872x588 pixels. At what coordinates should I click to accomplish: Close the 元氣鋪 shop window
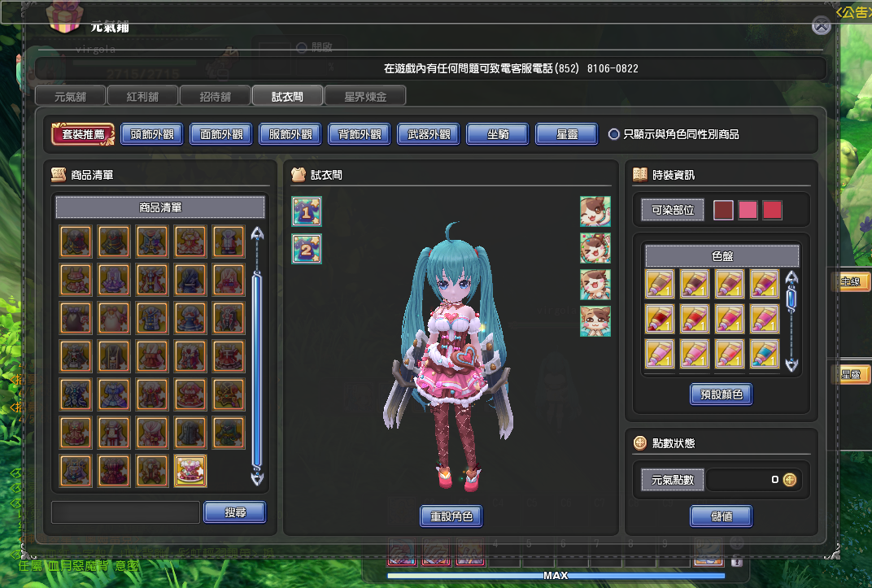[x=822, y=25]
